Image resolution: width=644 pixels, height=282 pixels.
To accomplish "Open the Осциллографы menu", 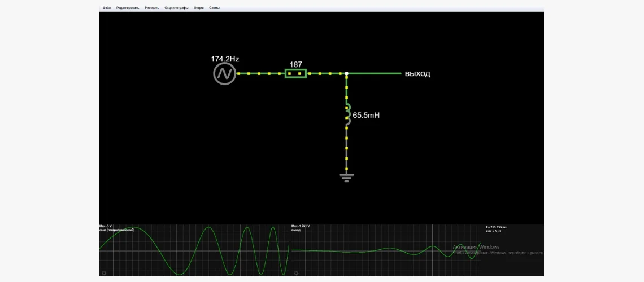I will point(176,8).
